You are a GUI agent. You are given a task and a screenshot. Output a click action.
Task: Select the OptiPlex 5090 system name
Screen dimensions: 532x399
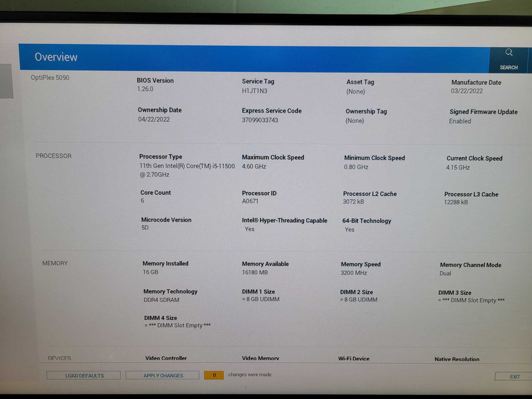(x=51, y=77)
